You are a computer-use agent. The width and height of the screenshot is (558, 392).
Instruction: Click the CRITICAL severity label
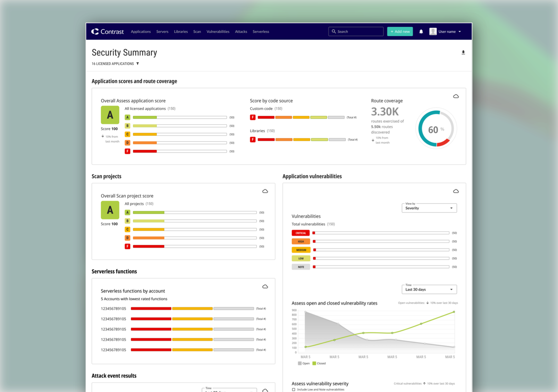tap(301, 233)
